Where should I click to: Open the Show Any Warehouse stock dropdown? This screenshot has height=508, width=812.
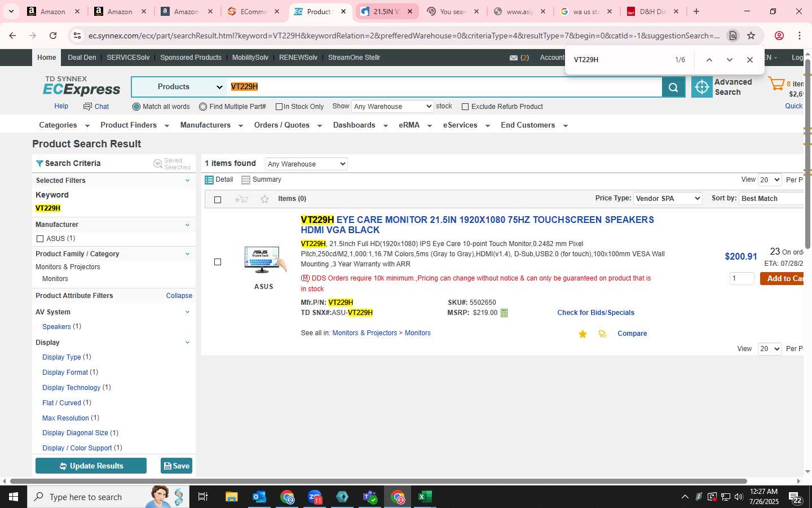click(x=392, y=106)
